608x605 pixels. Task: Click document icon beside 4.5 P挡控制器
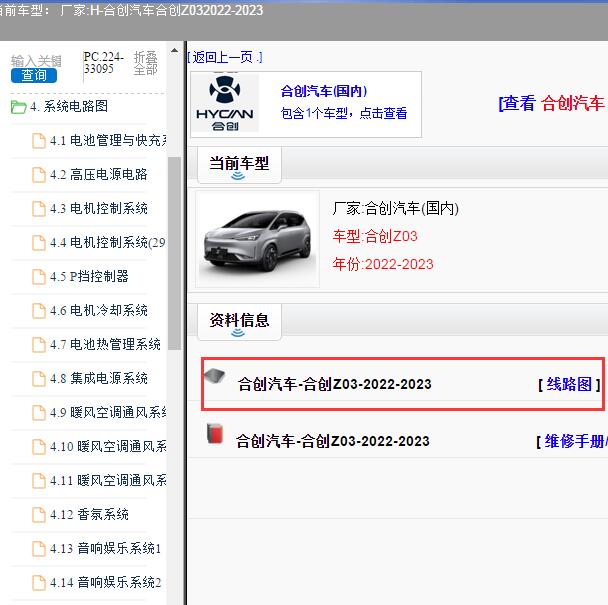pyautogui.click(x=38, y=277)
